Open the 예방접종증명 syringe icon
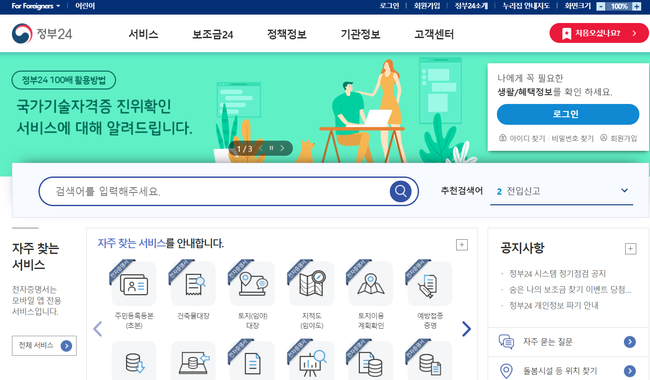 coord(430,284)
